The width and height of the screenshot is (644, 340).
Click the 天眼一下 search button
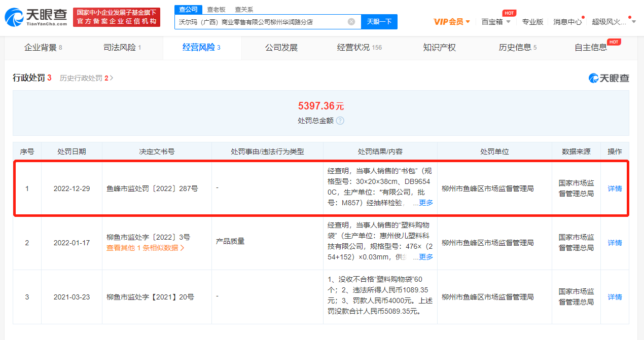[379, 22]
